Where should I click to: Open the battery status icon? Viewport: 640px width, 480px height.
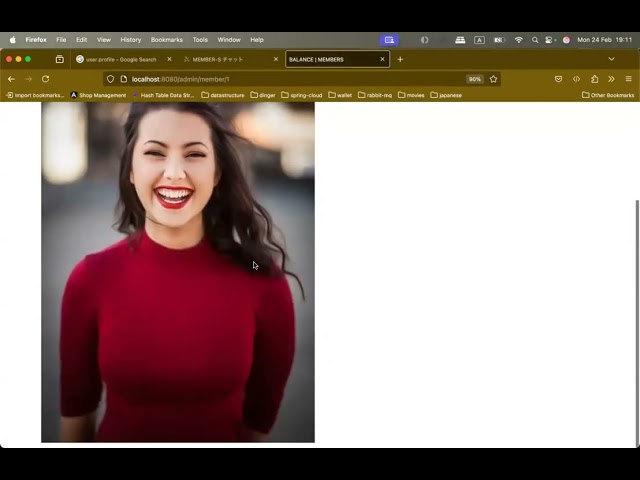(500, 40)
